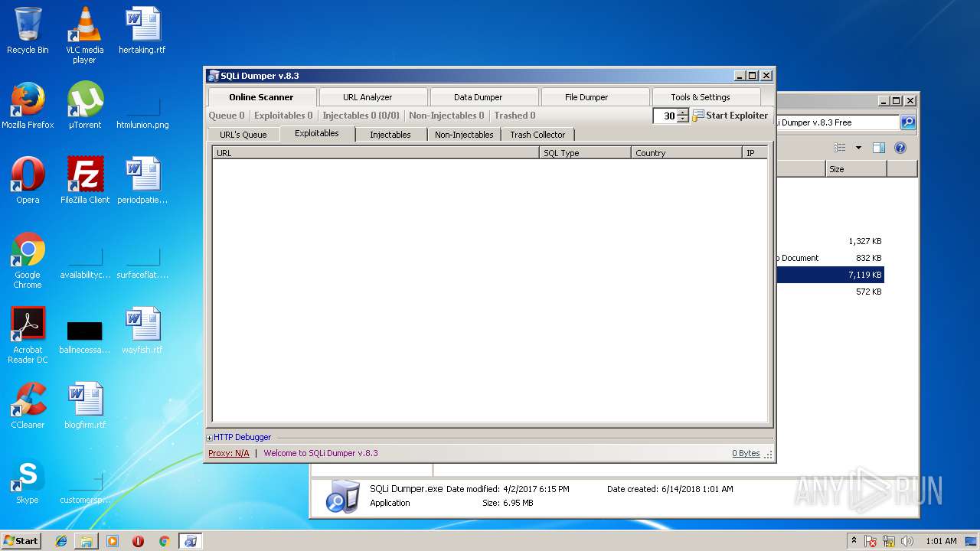Open Windows Media Player taskbar icon

coord(113,541)
